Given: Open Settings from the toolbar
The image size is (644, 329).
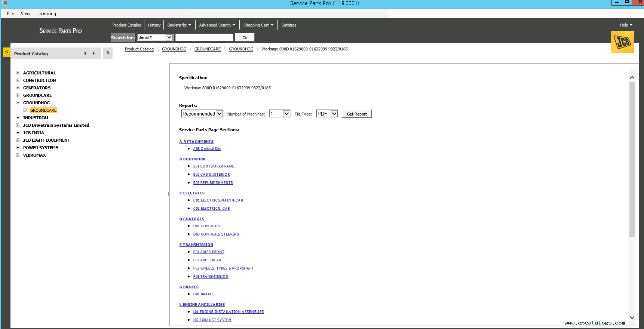Looking at the screenshot, I should pyautogui.click(x=289, y=25).
